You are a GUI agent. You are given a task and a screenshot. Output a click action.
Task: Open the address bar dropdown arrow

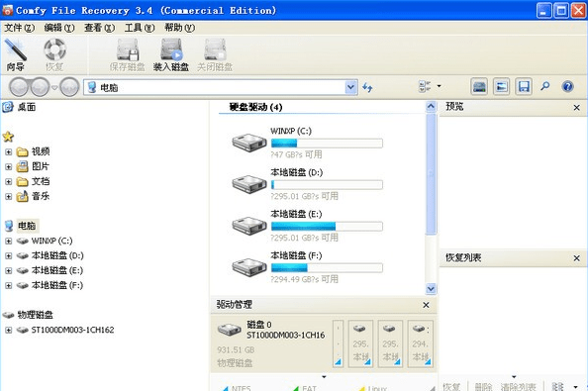pyautogui.click(x=350, y=87)
